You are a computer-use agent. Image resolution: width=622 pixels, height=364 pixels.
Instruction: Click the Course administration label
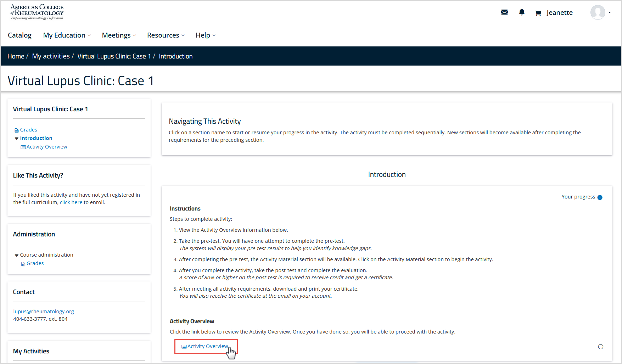click(47, 255)
